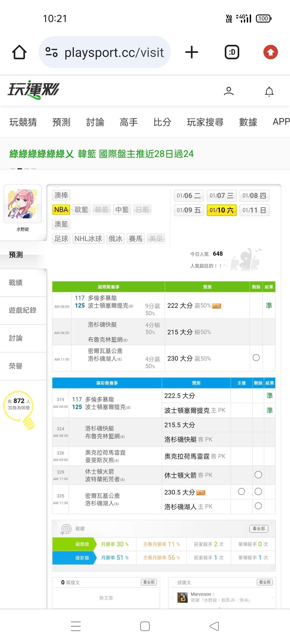Select delete radio for 洛杉磯湖人 主 PK

[258, 506]
